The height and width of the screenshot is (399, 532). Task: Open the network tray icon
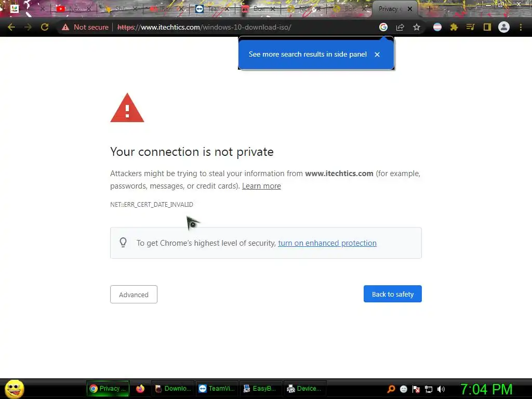[429, 389]
